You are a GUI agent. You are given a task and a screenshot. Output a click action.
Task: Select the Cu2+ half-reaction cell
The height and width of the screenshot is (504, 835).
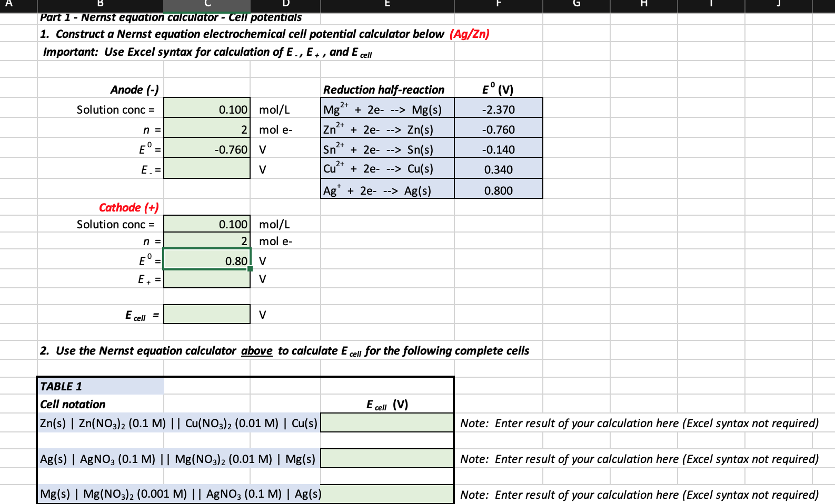point(387,168)
